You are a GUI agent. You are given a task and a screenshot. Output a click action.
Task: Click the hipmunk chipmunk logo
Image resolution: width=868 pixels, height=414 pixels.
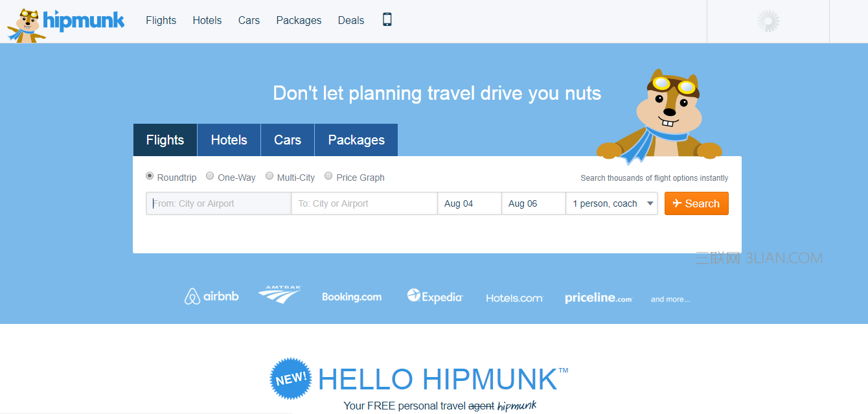point(65,25)
